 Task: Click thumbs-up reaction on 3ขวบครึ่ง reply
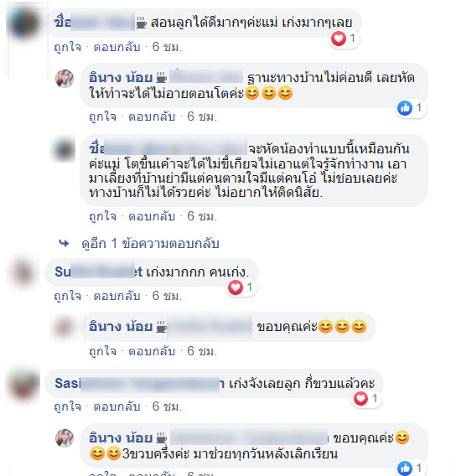click(405, 468)
